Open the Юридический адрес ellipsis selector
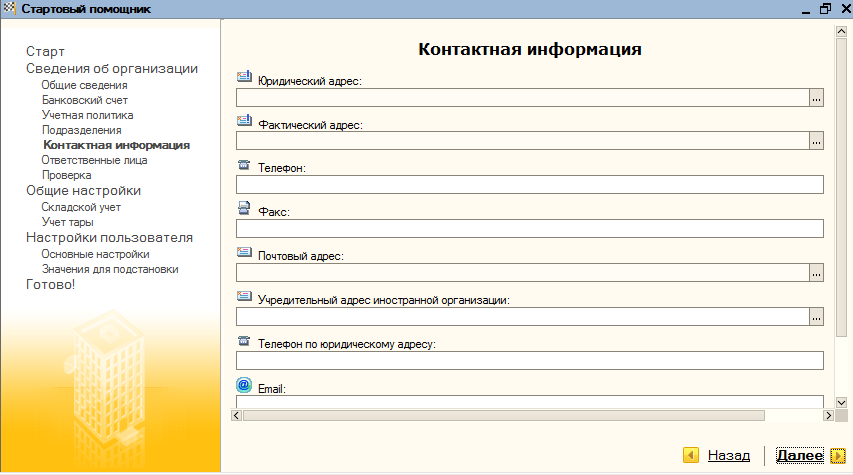Screen dimensions: 853x475 pos(816,98)
